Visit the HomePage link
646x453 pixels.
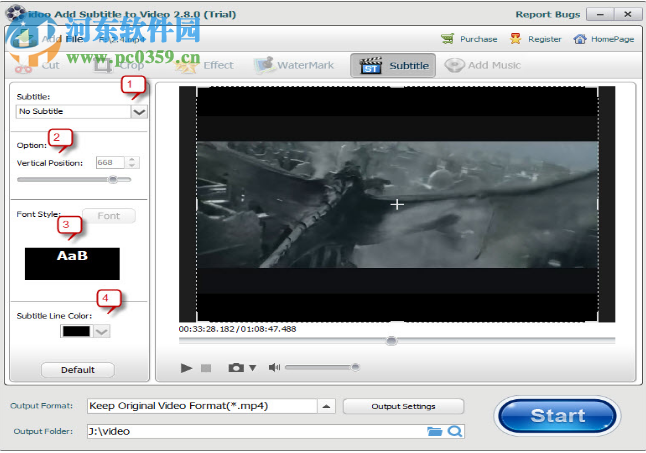pyautogui.click(x=613, y=39)
